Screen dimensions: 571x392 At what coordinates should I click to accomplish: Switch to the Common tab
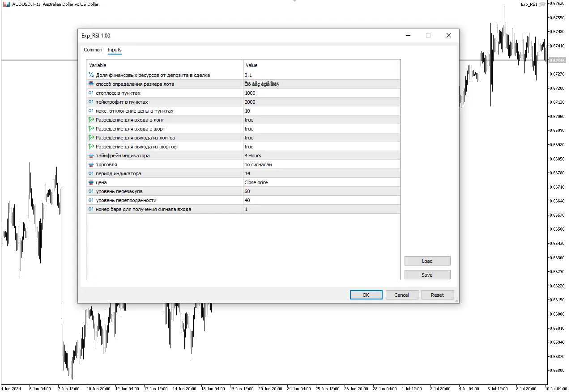click(x=93, y=50)
